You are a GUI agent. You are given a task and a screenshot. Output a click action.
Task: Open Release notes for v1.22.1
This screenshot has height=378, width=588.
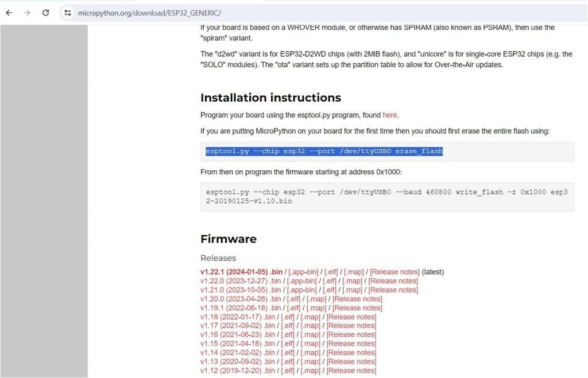click(394, 272)
